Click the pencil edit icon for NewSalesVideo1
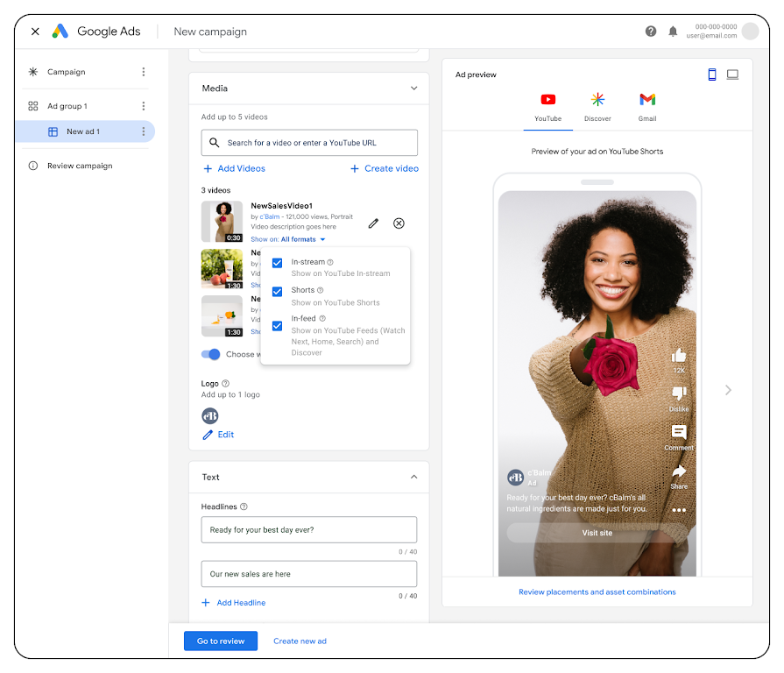The image size is (784, 673). click(x=373, y=223)
